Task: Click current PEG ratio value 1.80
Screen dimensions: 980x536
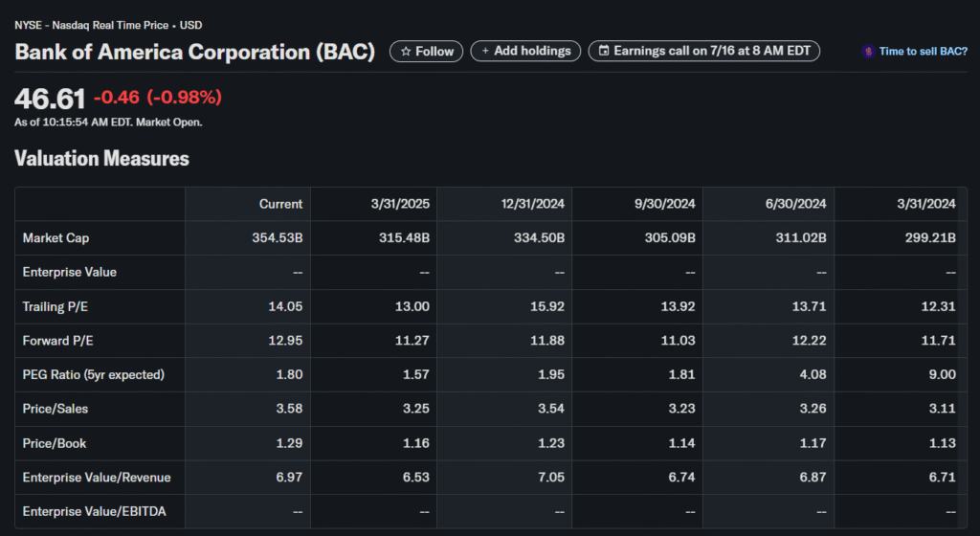Action: point(289,375)
